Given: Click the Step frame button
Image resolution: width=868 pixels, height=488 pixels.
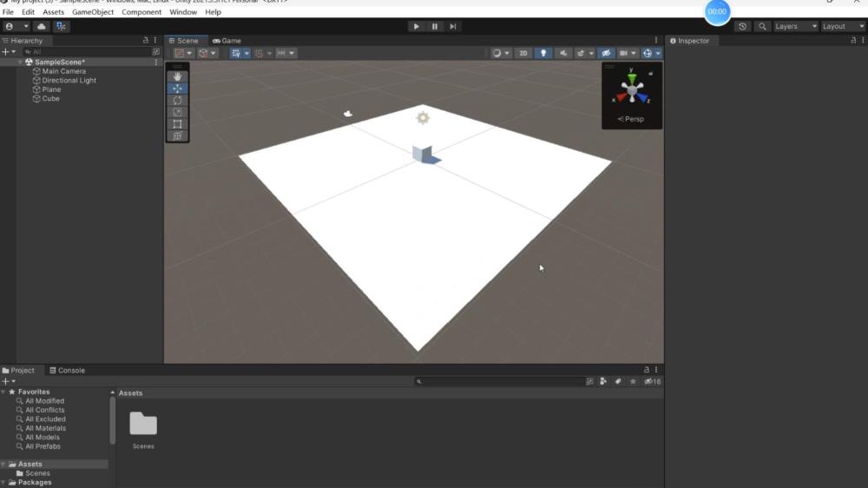Looking at the screenshot, I should point(453,27).
